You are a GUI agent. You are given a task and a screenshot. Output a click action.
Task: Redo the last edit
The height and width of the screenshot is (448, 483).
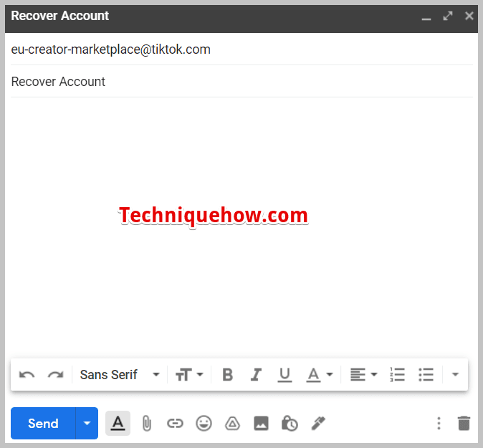pyautogui.click(x=55, y=375)
